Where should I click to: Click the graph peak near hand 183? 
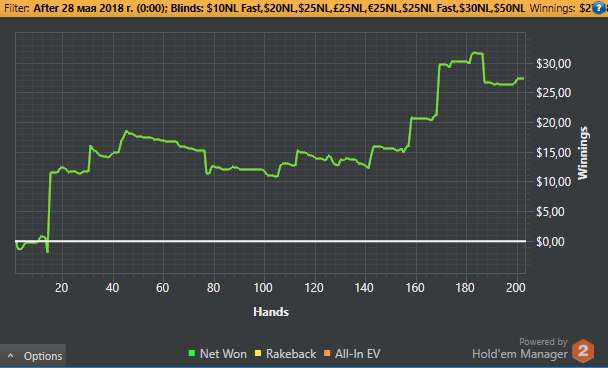click(474, 52)
